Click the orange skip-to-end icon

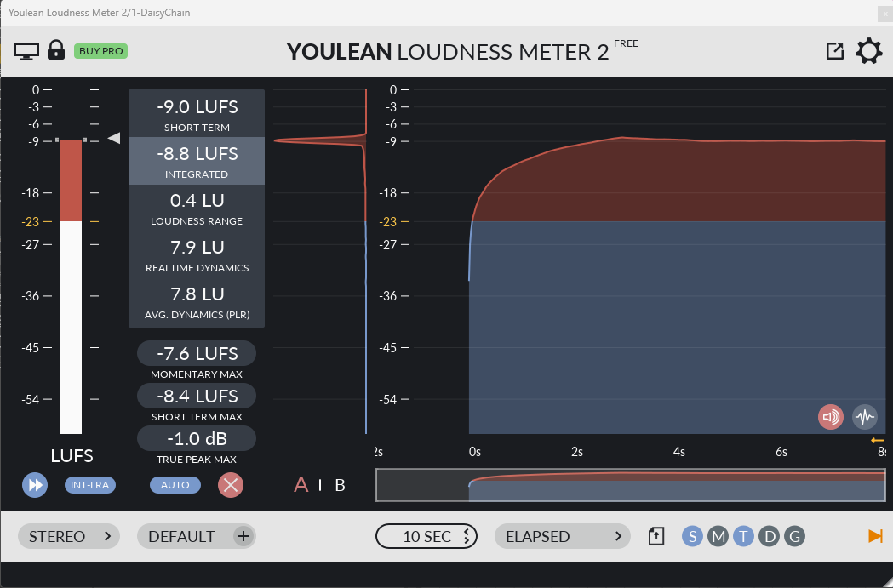tap(875, 536)
